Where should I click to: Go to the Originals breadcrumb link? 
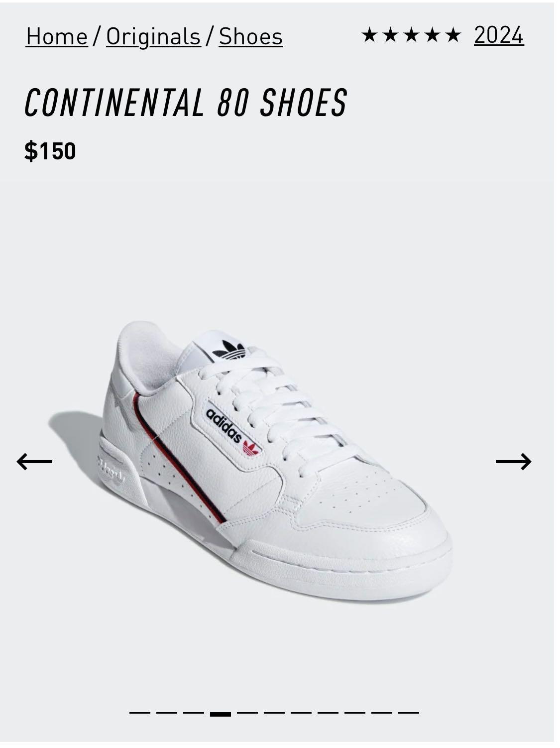153,36
